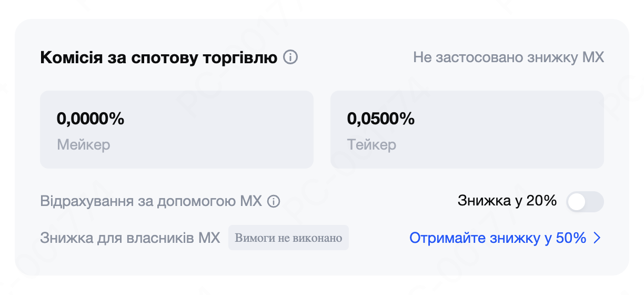644x295 pixels.
Task: Click info icon beside spot trading fee title
Action: 290,57
